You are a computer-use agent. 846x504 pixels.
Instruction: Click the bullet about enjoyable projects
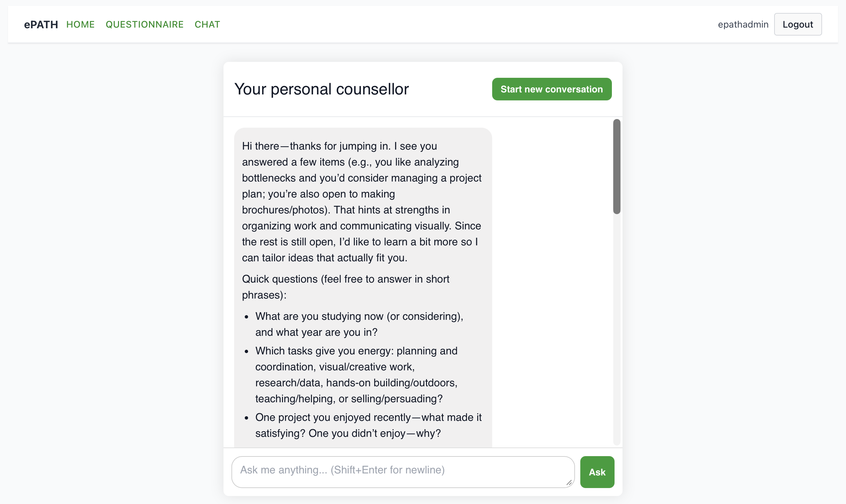click(x=368, y=425)
